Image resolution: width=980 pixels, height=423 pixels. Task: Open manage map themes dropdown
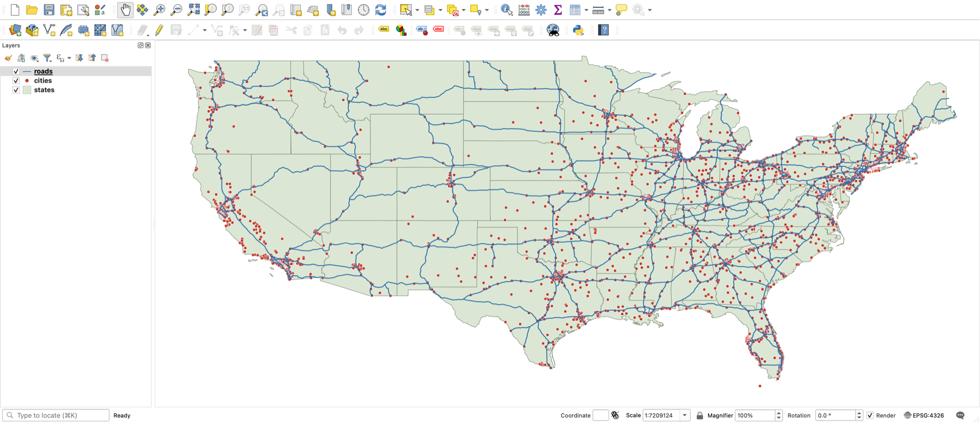point(34,58)
